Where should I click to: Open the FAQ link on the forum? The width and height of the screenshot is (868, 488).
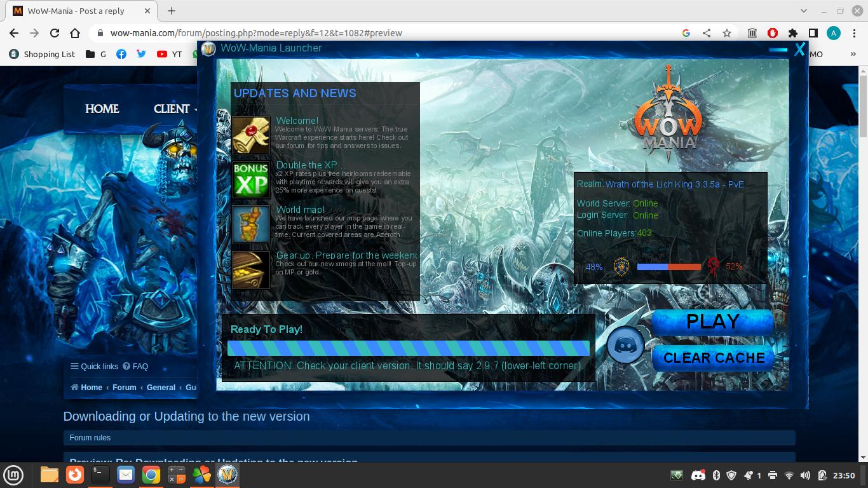[135, 366]
